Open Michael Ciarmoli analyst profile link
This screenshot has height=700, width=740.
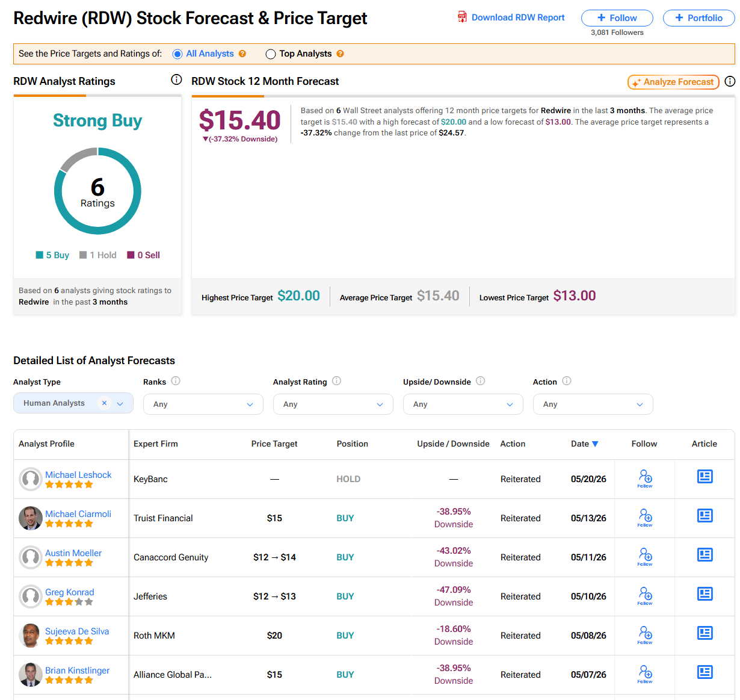click(x=78, y=513)
